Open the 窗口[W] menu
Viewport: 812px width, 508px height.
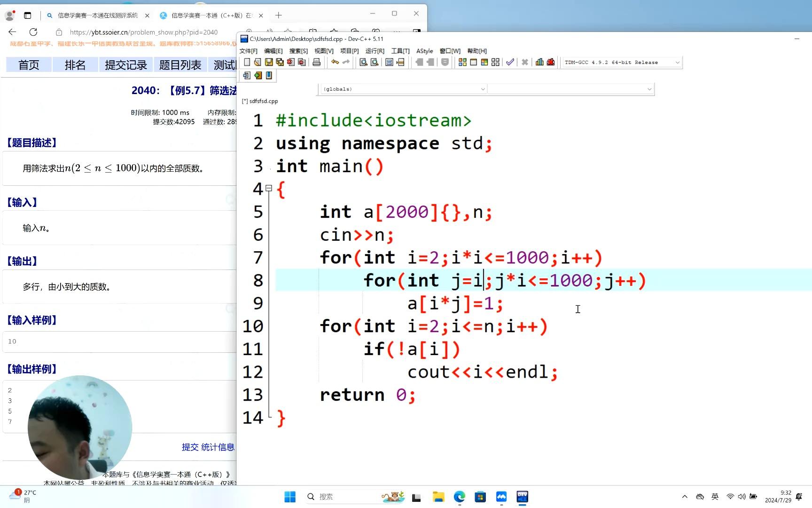pyautogui.click(x=450, y=51)
